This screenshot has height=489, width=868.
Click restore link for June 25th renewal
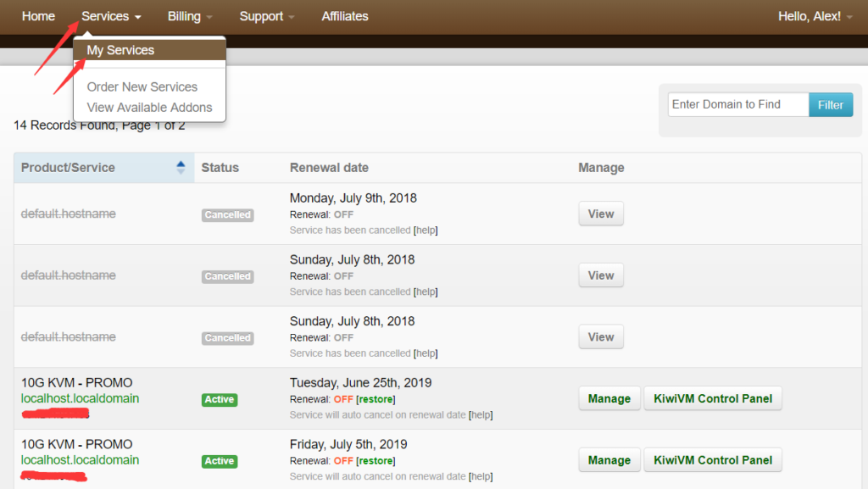coord(376,399)
